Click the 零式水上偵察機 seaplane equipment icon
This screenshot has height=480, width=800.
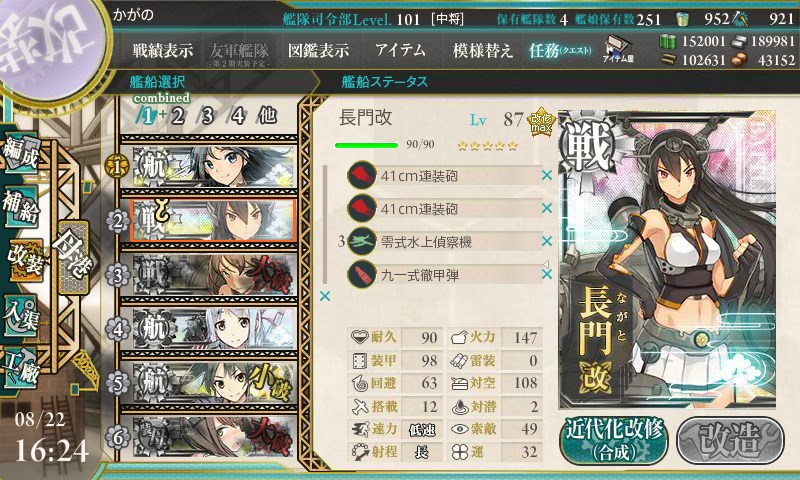(x=361, y=241)
